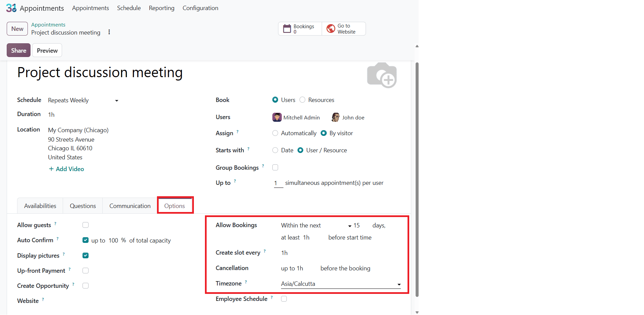The width and height of the screenshot is (644, 315).
Task: Select the Resources radio button
Action: (303, 100)
